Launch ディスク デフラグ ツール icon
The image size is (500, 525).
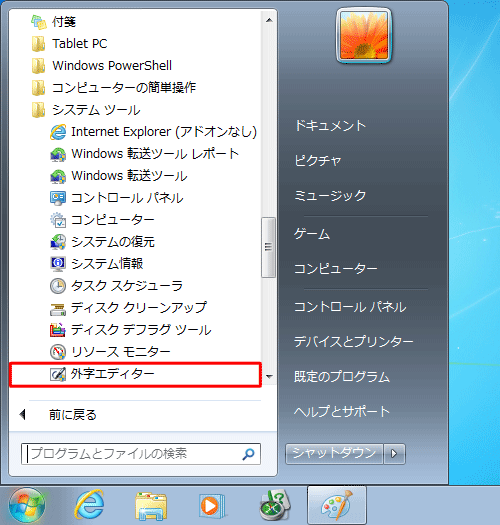[x=58, y=330]
